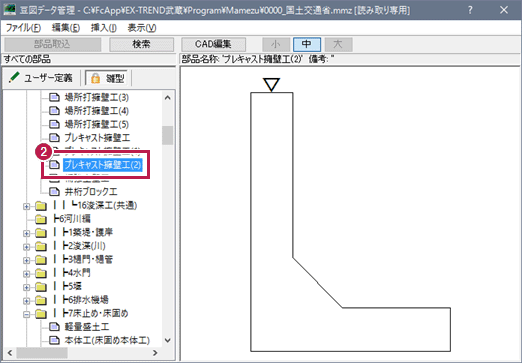Click the tree's vertical scrollbar down arrow
This screenshot has height=363, width=522.
[x=168, y=340]
